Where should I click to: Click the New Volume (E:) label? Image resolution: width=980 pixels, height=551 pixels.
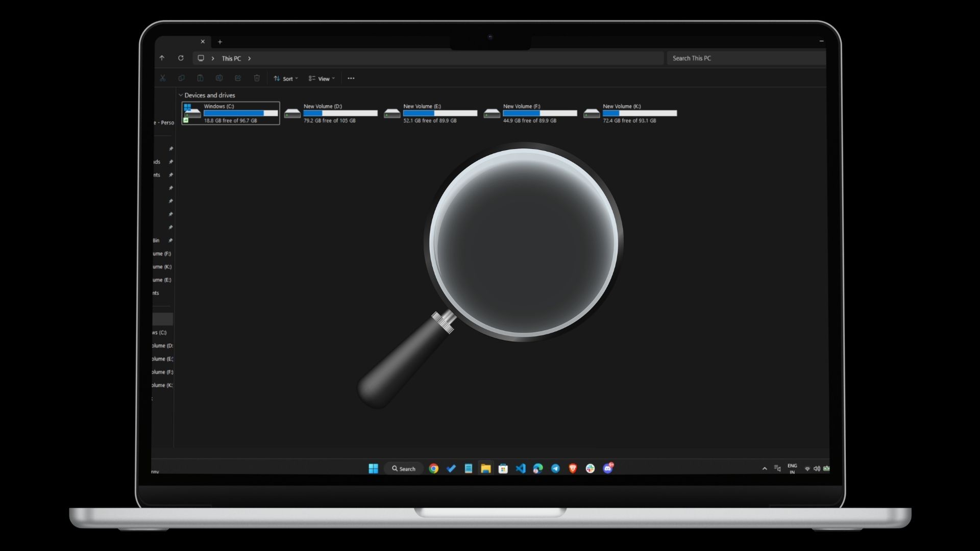[x=422, y=106]
